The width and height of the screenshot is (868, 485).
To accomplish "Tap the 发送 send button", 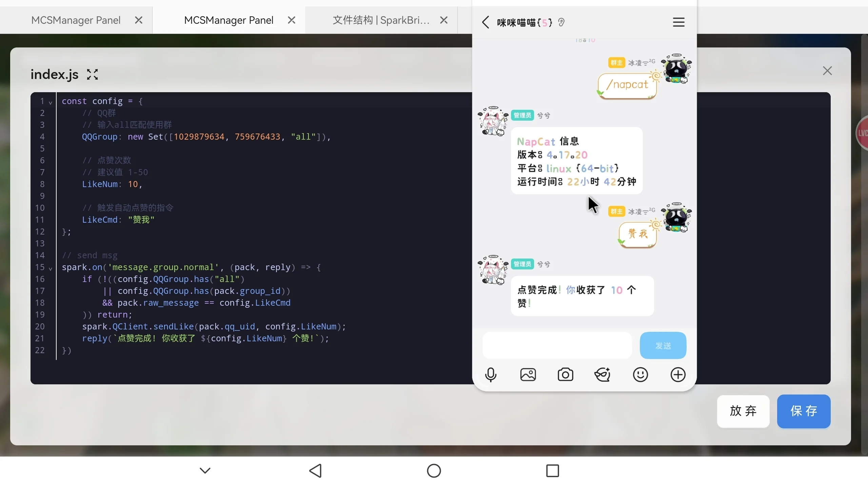I will click(663, 345).
